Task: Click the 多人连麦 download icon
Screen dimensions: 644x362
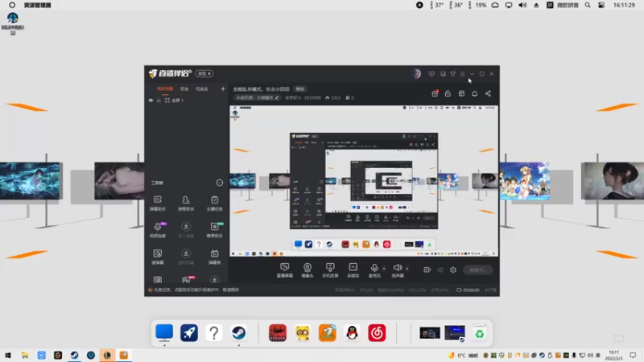Action: tap(186, 227)
